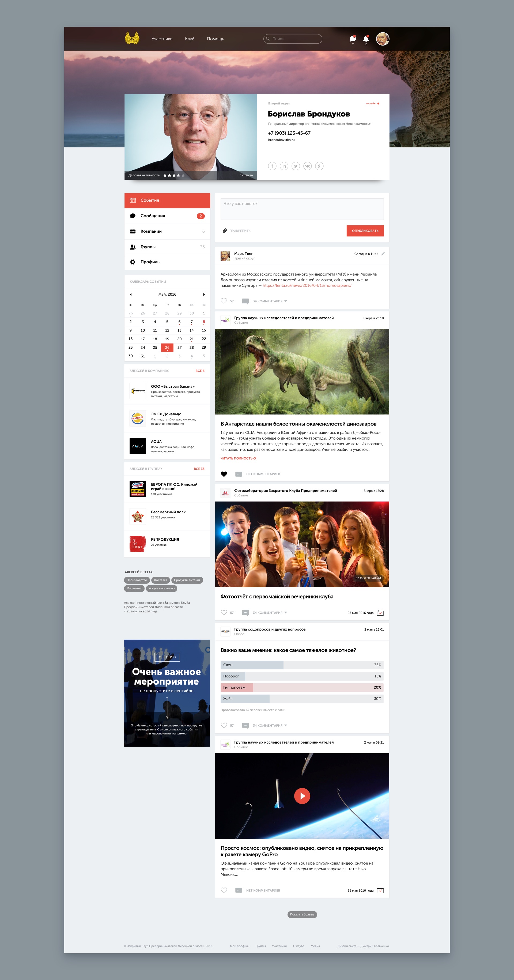Click the Поиск search field
Viewport: 514px width, 980px height.
(x=293, y=39)
